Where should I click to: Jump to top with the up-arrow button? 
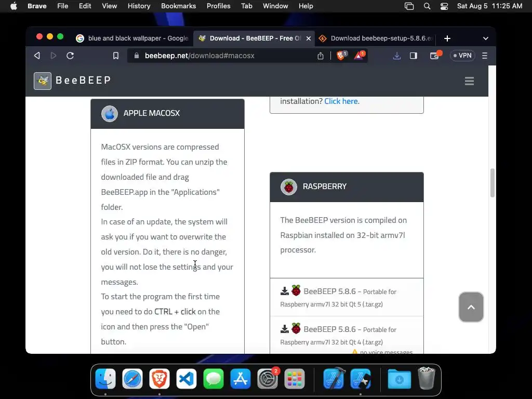[471, 307]
